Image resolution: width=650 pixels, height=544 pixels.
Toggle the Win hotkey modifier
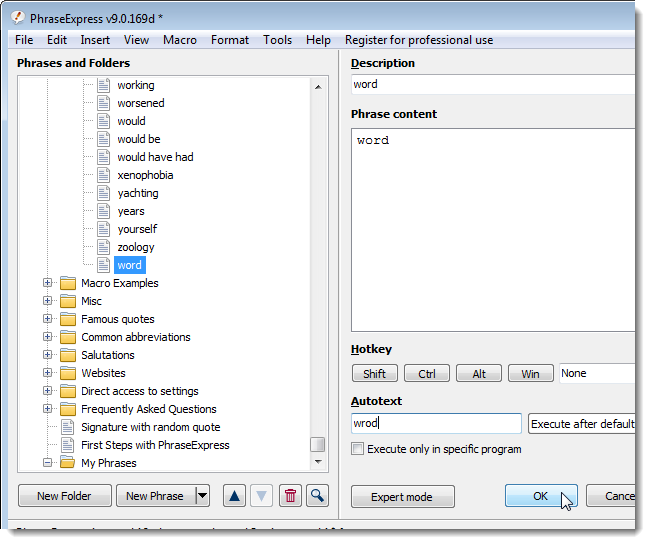pos(531,374)
